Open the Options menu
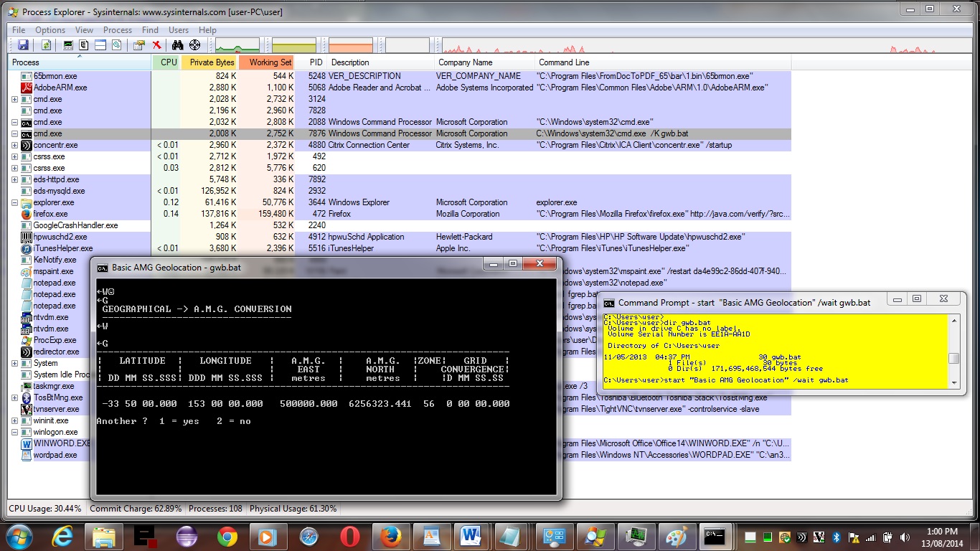This screenshot has height=551, width=980. pyautogui.click(x=50, y=30)
